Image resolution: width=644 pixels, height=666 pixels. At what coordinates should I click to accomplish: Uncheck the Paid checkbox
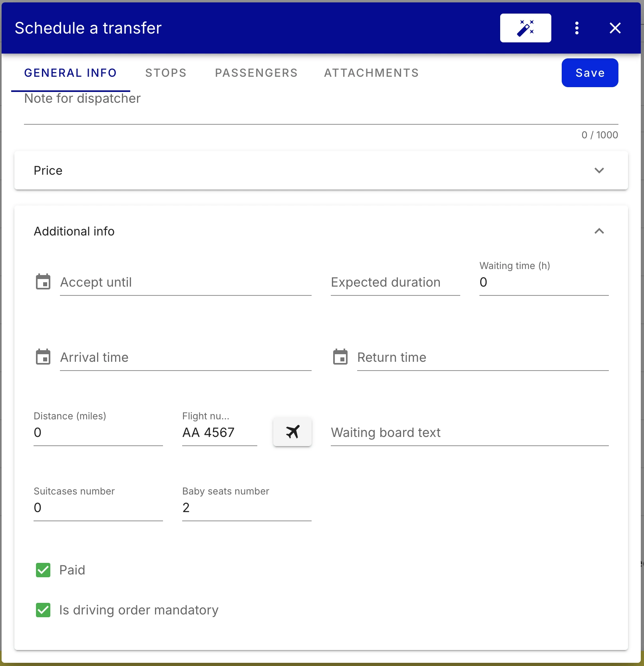(x=43, y=570)
